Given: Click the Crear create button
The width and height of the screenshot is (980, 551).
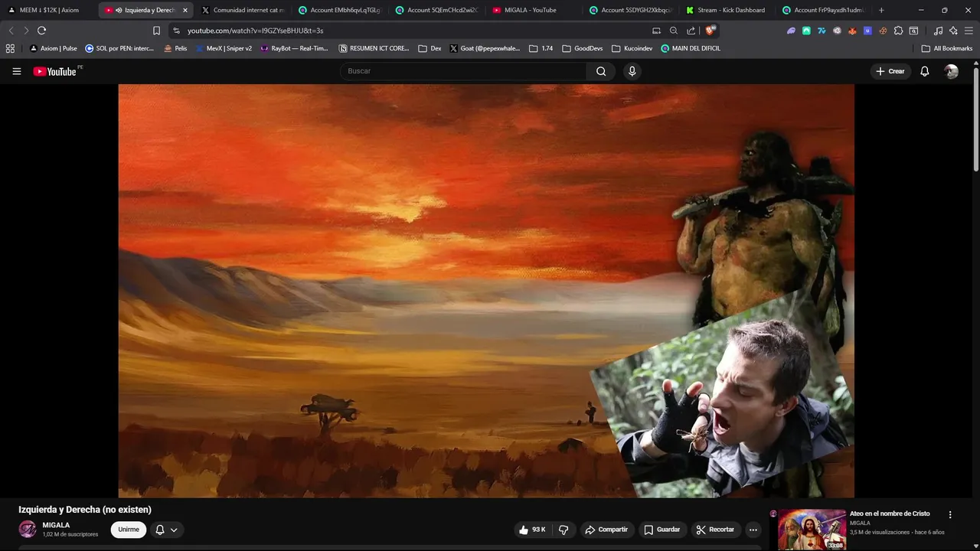Looking at the screenshot, I should [890, 71].
